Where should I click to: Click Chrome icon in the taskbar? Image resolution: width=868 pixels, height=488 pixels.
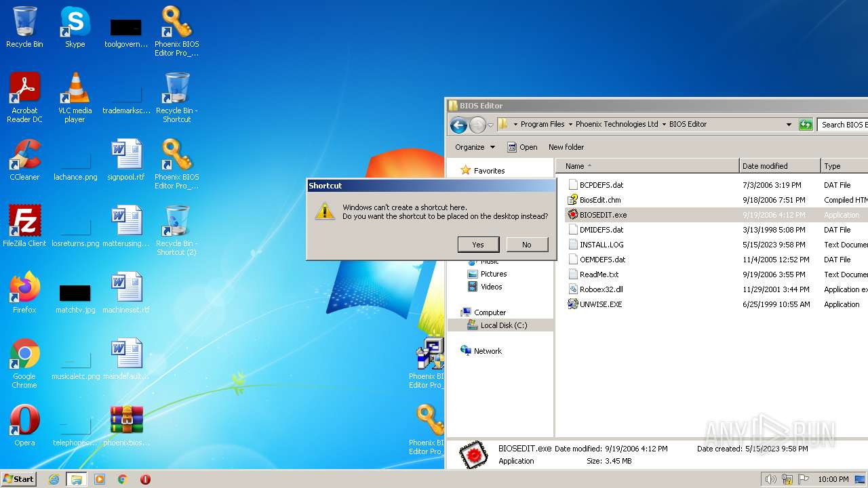coord(123,479)
